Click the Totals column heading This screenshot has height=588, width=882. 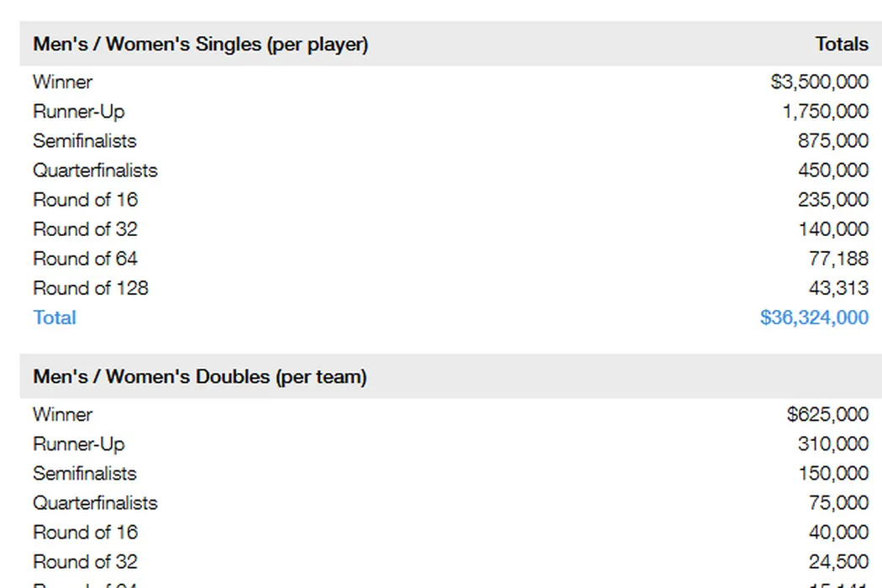(841, 45)
